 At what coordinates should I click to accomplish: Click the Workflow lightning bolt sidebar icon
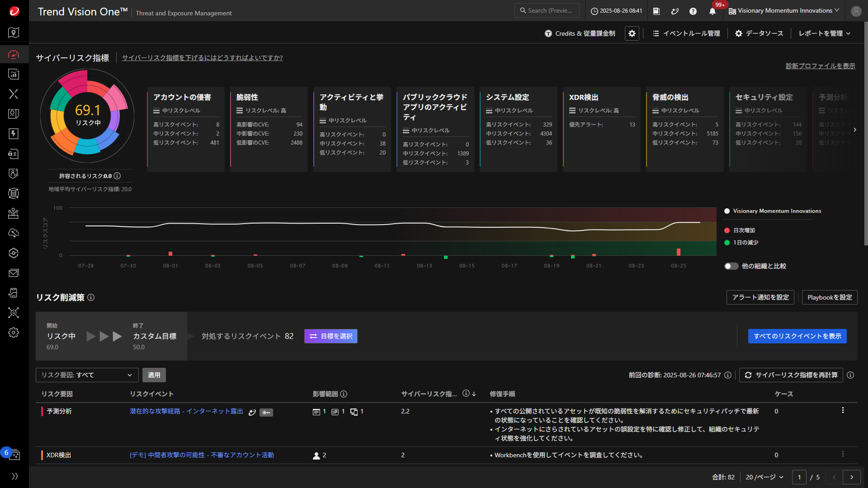click(14, 134)
